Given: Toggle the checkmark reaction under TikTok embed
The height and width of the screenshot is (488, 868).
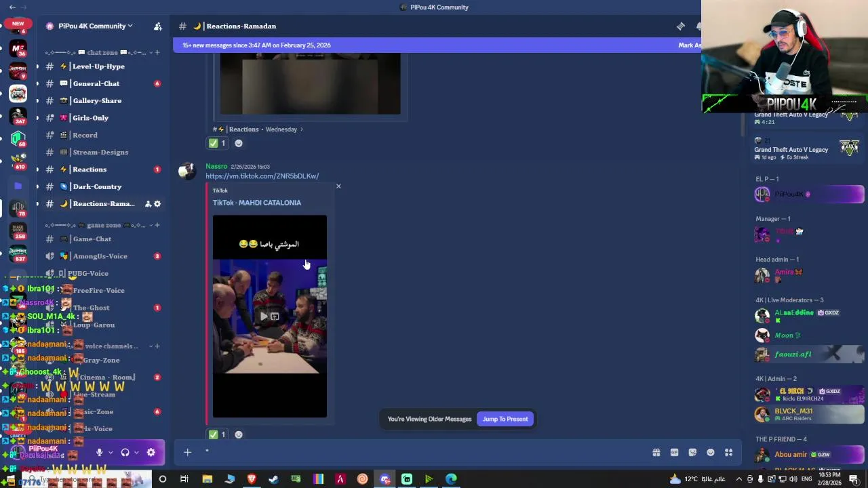Looking at the screenshot, I should pyautogui.click(x=218, y=434).
